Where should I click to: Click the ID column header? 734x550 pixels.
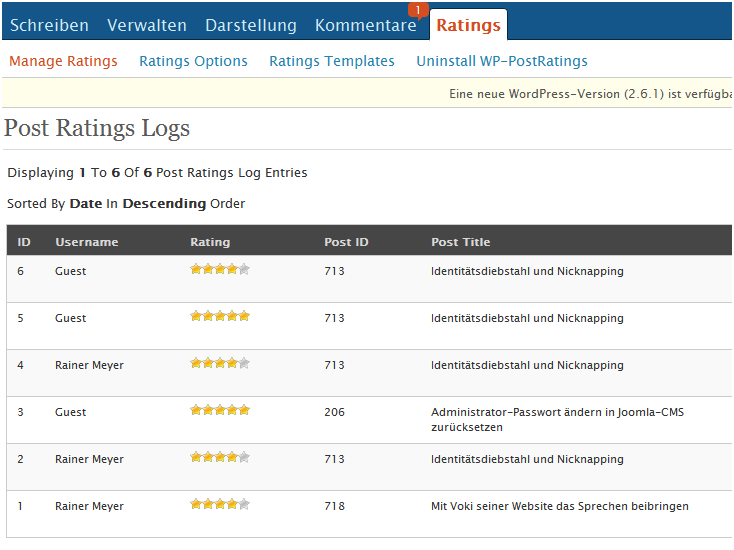(x=24, y=242)
